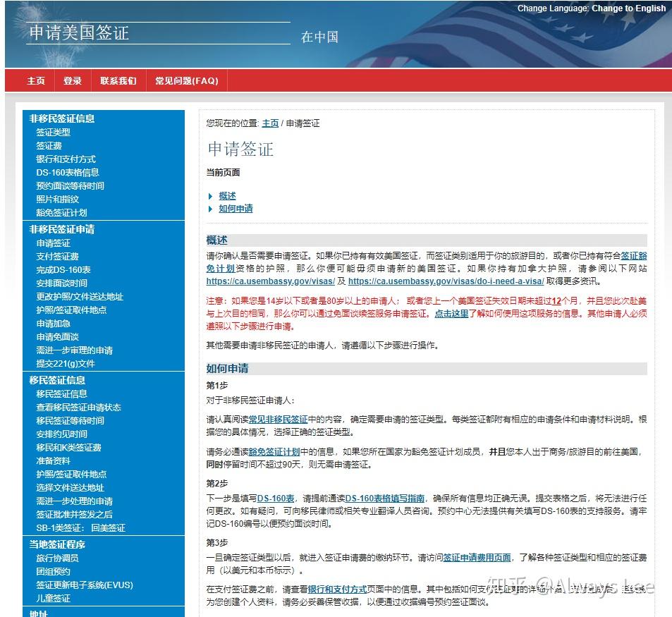Open the 豁免签证计划 link in step 1

[274, 451]
